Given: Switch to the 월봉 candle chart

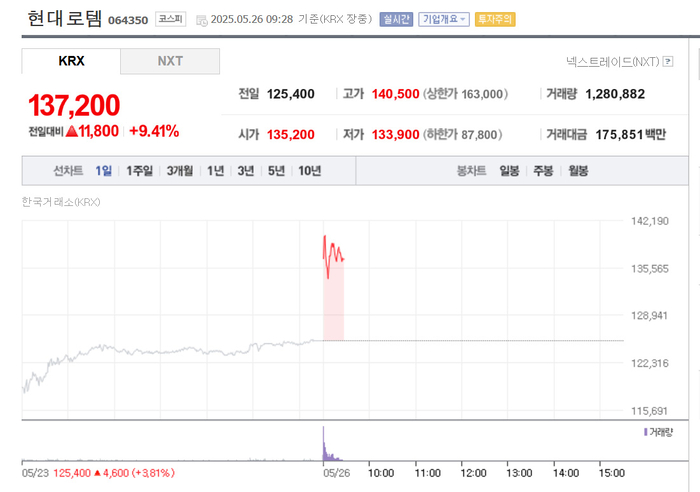Looking at the screenshot, I should coord(578,171).
